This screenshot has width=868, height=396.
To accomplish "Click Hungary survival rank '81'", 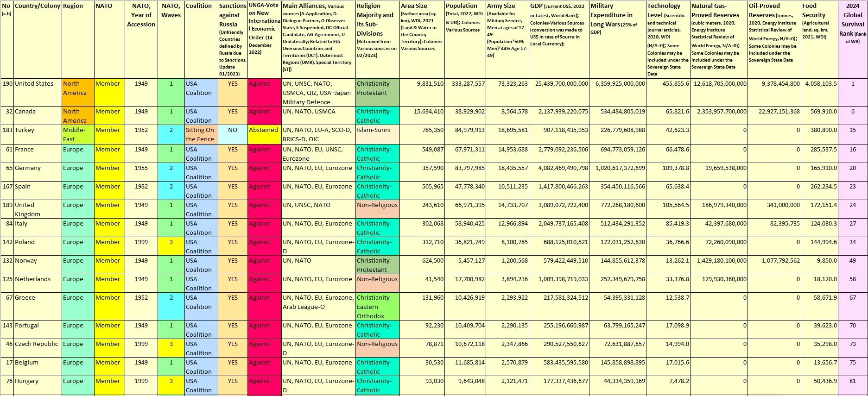I will click(x=853, y=385).
